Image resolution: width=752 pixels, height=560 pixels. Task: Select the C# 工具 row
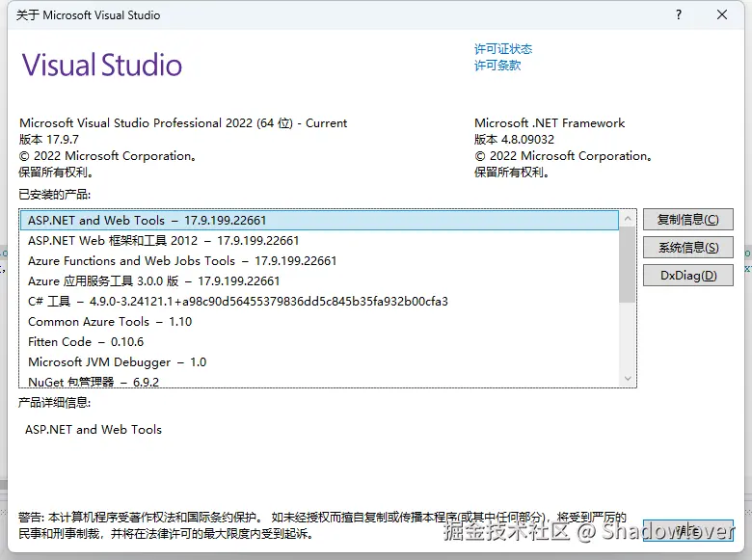319,301
